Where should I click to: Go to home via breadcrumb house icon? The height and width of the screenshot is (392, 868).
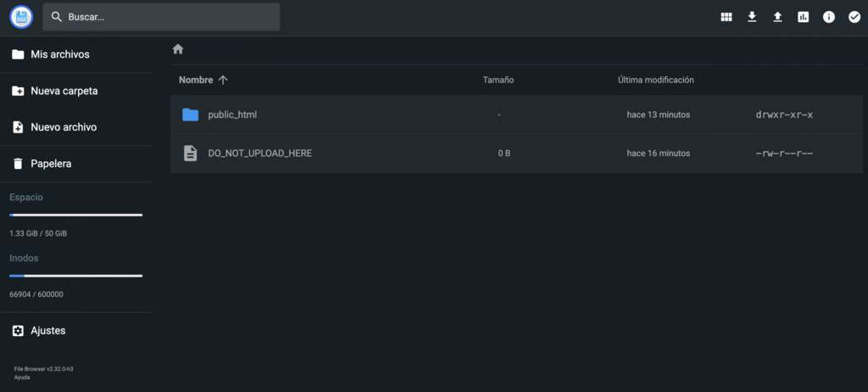[178, 49]
